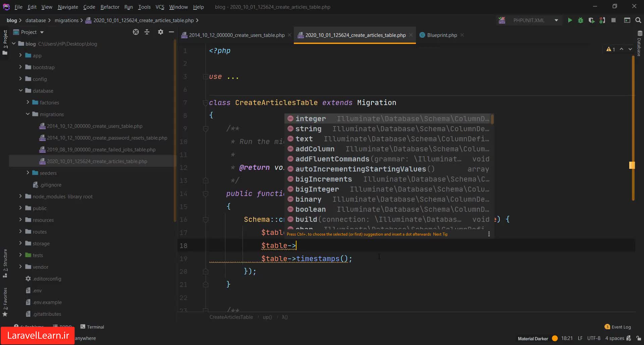Click the Debug bug icon
644x345 pixels.
[581, 20]
